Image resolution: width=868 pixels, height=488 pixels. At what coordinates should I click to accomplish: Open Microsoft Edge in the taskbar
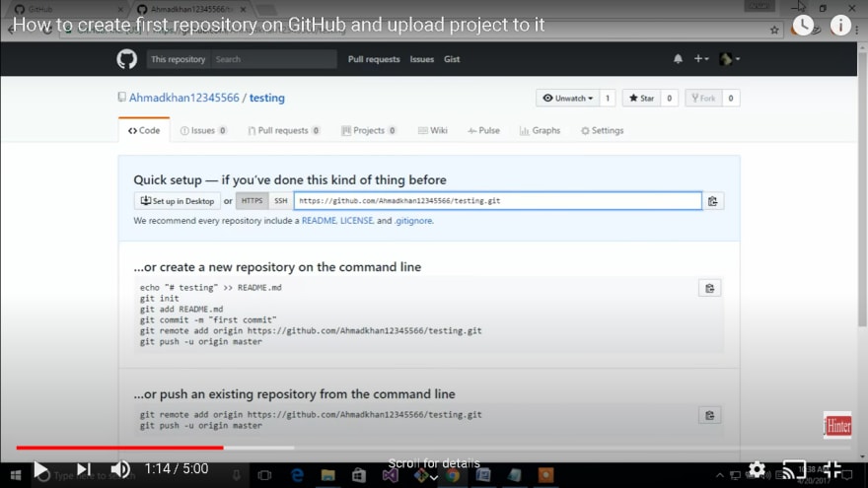297,475
